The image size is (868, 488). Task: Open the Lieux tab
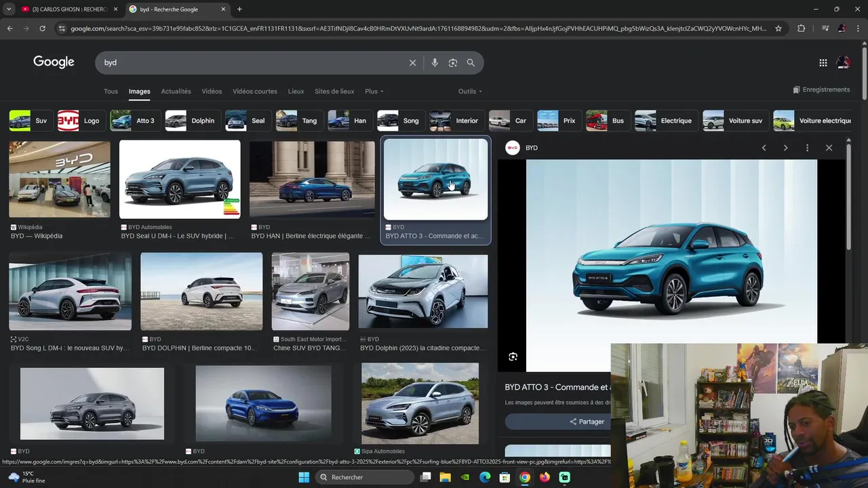pyautogui.click(x=296, y=91)
